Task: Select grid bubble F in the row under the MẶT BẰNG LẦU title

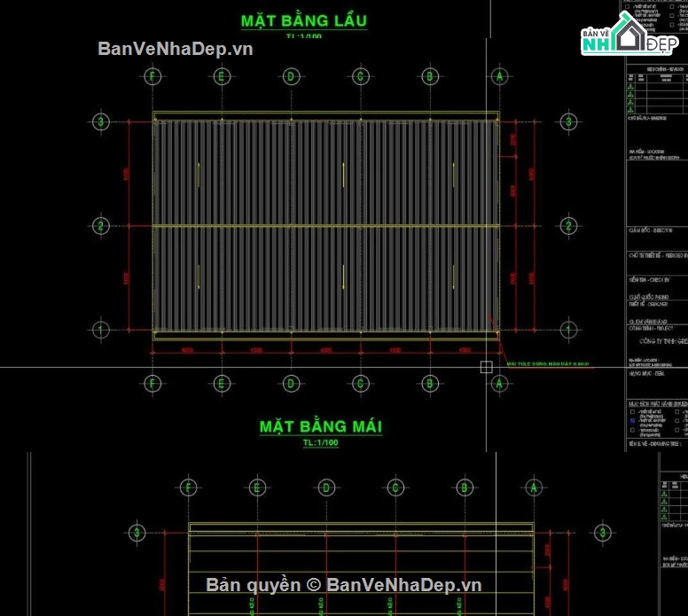Action: pos(152,76)
